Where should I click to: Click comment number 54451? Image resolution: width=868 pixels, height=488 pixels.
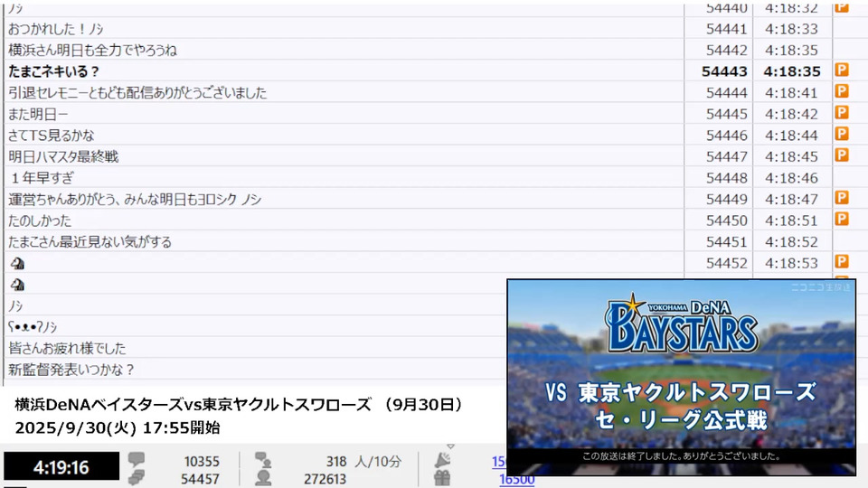click(726, 242)
